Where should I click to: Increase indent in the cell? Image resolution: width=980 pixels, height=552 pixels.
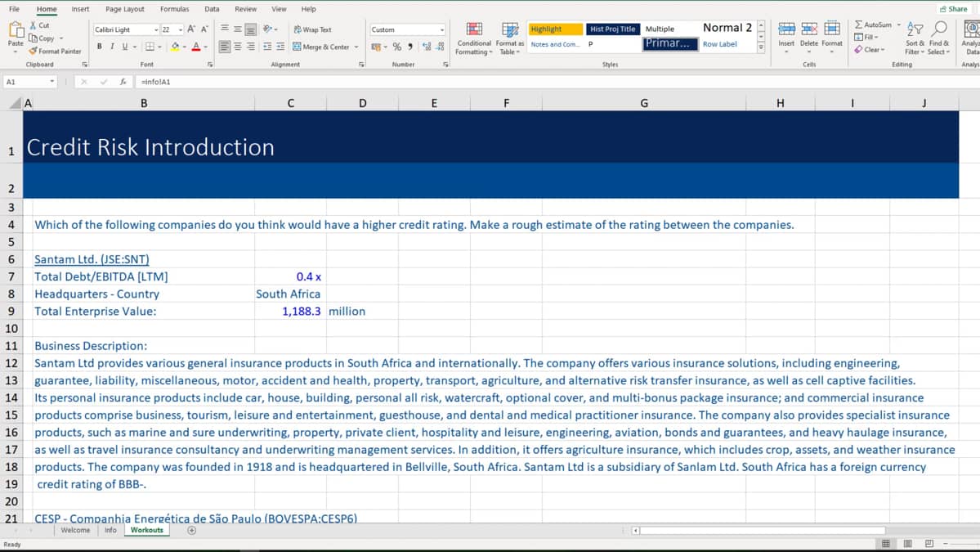[x=280, y=47]
